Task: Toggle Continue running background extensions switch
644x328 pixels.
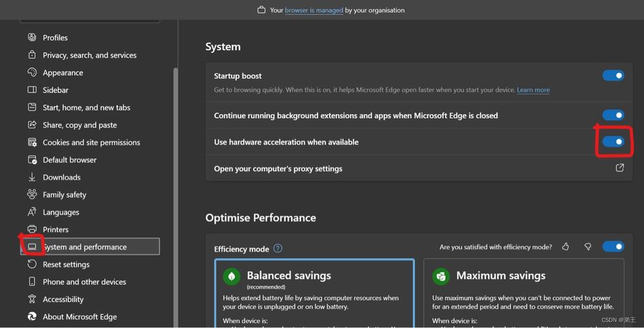Action: tap(613, 115)
